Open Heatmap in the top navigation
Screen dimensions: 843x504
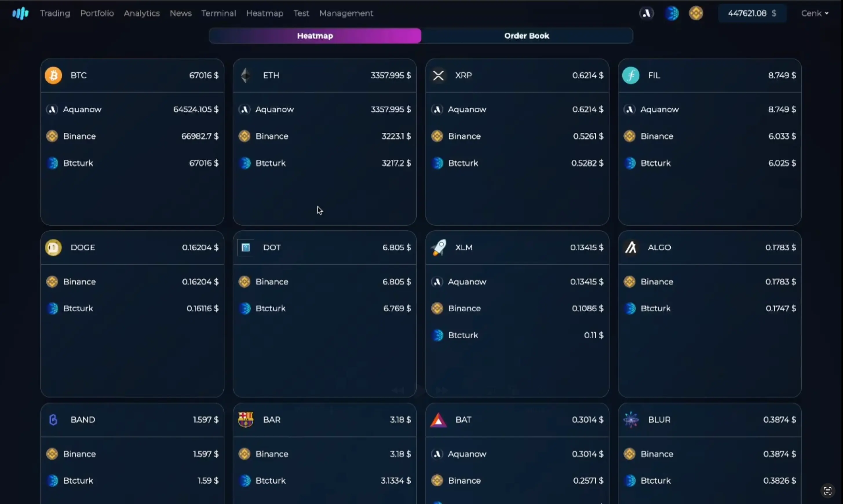tap(264, 13)
